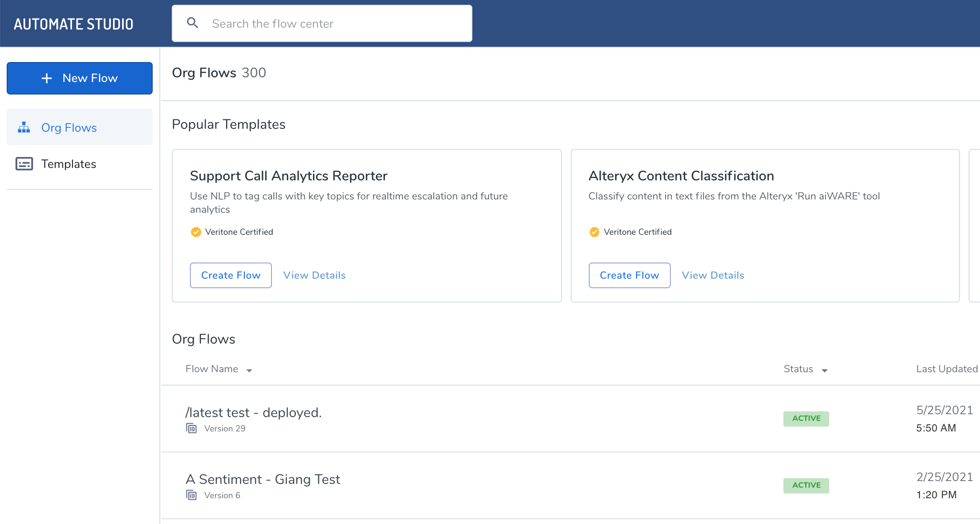Click Veritone Certified badge on Support Call card
This screenshot has height=524, width=980.
pos(196,232)
